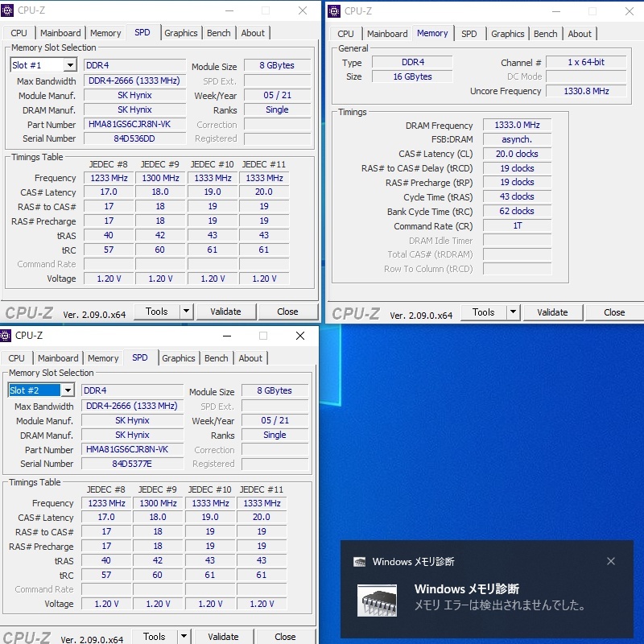The image size is (644, 644).
Task: Click Close button in bottom-left CPU-Z window
Action: click(285, 637)
